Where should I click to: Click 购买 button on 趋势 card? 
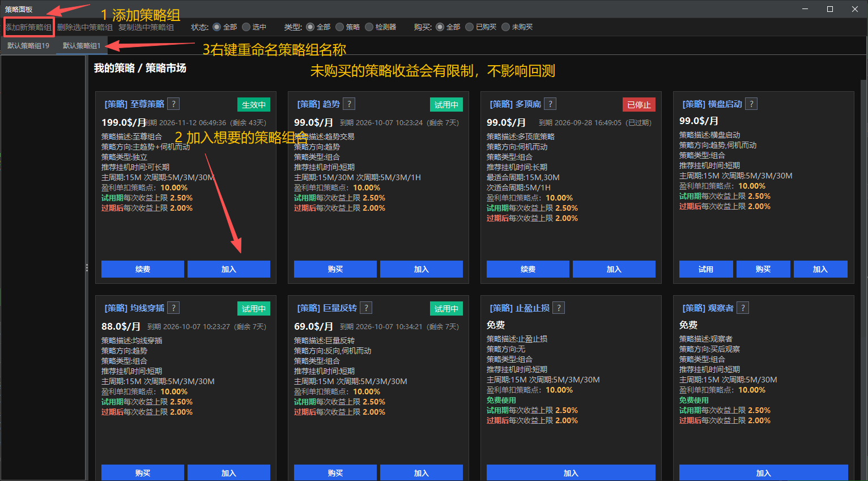pos(335,269)
